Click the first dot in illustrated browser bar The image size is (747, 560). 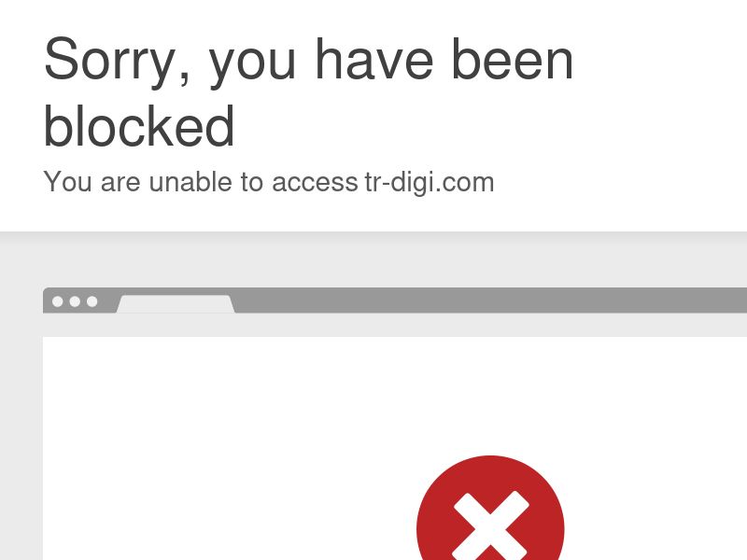(x=57, y=301)
